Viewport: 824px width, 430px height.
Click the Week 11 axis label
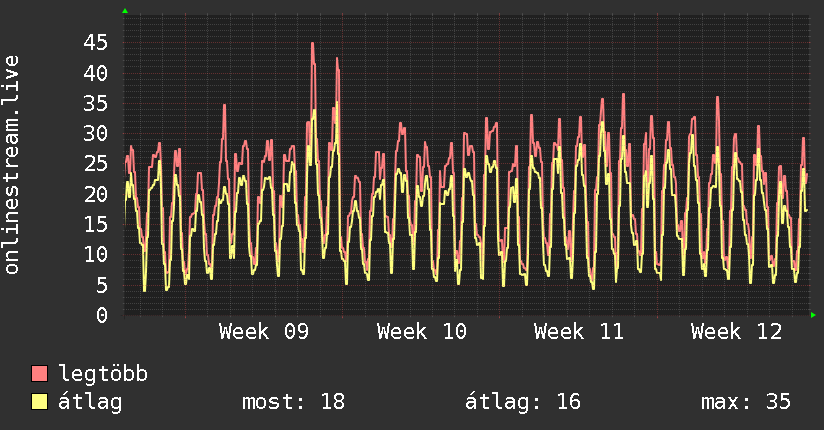[579, 332]
